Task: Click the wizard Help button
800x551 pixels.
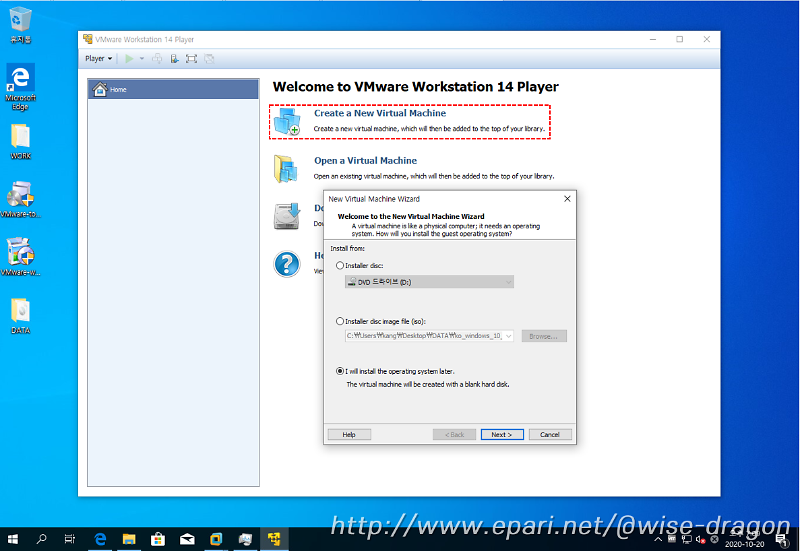Action: tap(349, 435)
